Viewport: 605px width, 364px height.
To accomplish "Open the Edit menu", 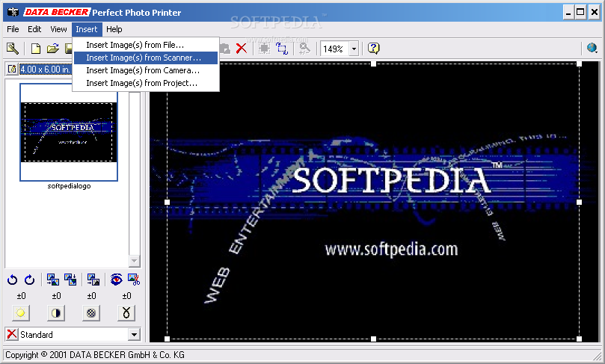I will click(34, 29).
